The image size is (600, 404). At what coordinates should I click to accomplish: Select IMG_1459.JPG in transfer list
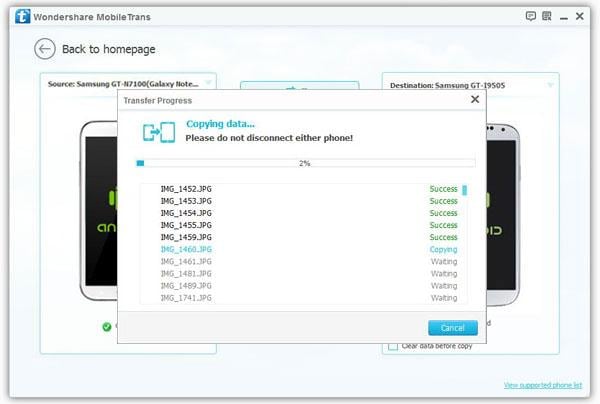(x=186, y=237)
